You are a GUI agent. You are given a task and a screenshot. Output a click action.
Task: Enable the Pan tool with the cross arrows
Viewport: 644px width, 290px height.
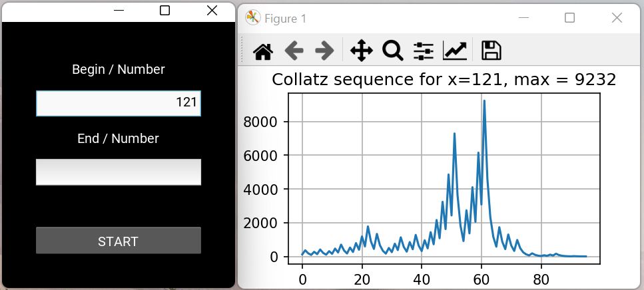click(x=360, y=51)
